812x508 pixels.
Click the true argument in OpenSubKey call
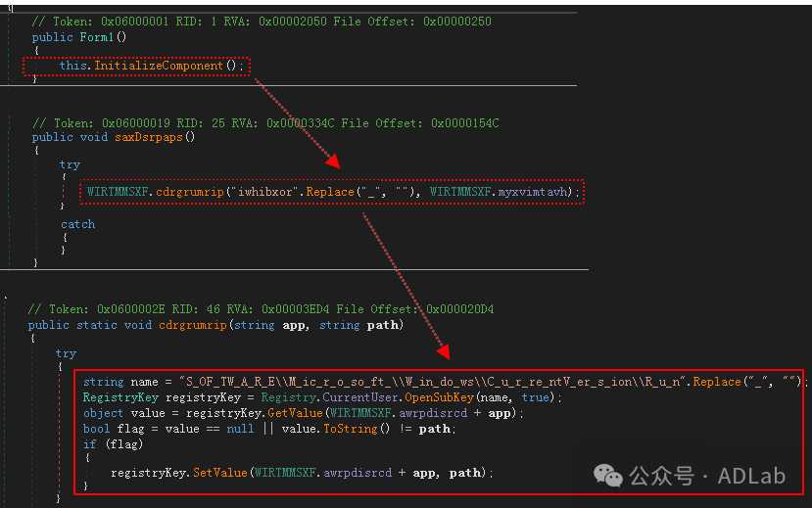[535, 397]
